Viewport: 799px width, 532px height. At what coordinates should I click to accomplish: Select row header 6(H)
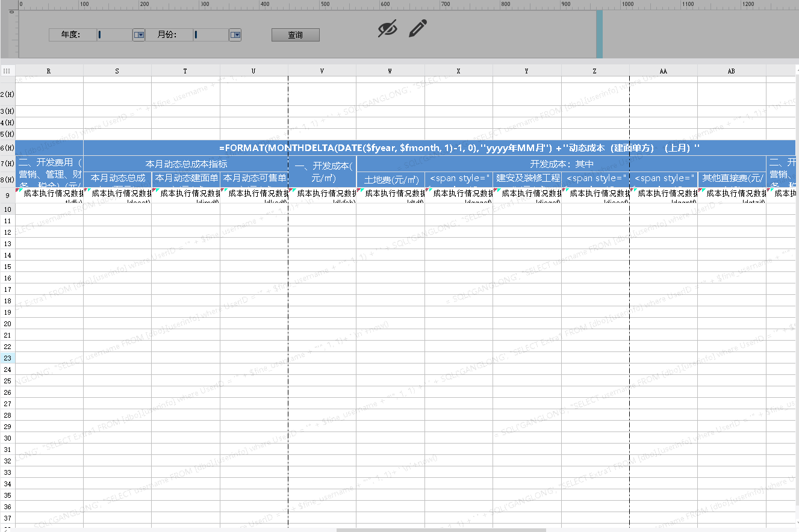[7, 148]
